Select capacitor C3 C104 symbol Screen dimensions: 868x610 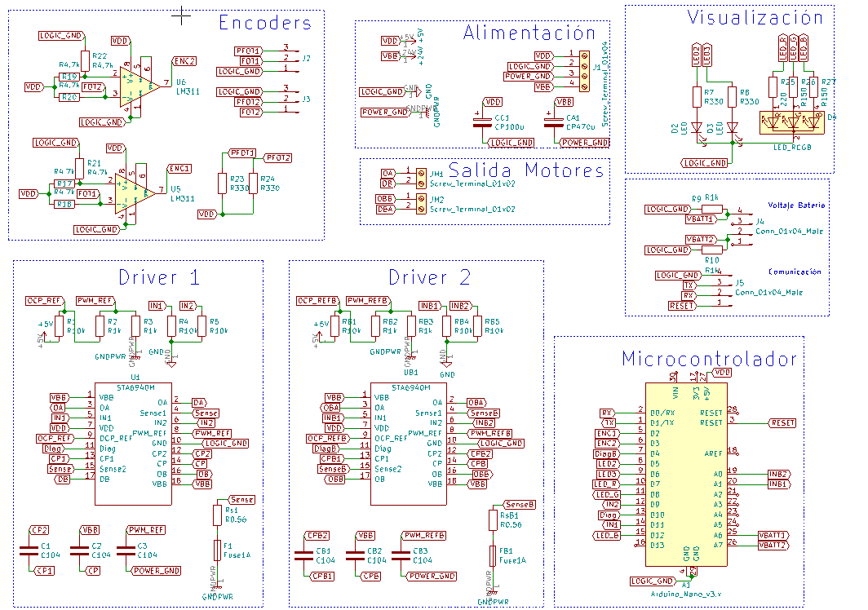pos(126,550)
